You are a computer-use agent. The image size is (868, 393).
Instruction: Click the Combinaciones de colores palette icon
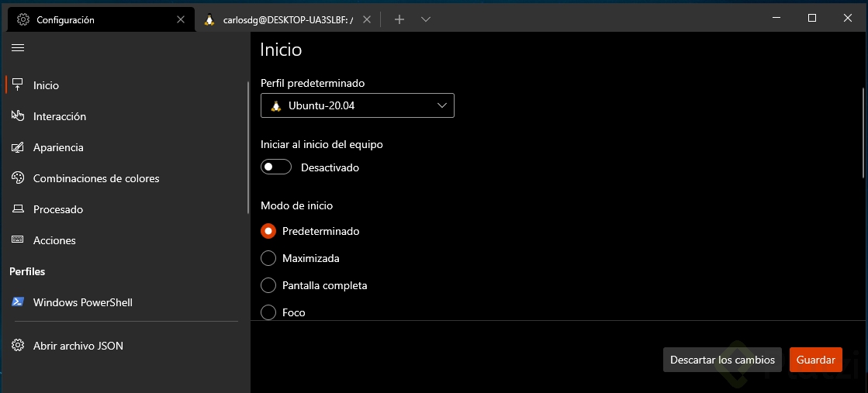click(x=18, y=178)
